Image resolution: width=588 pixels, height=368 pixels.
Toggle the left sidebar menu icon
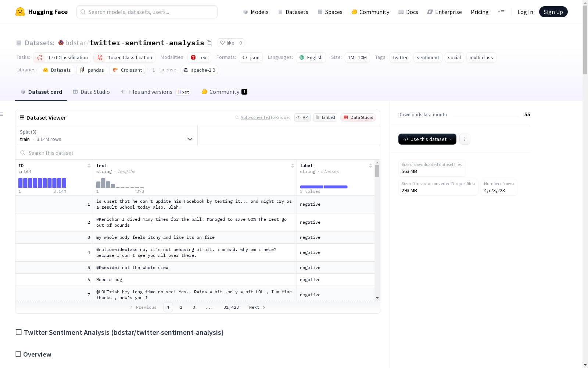(x=2, y=114)
